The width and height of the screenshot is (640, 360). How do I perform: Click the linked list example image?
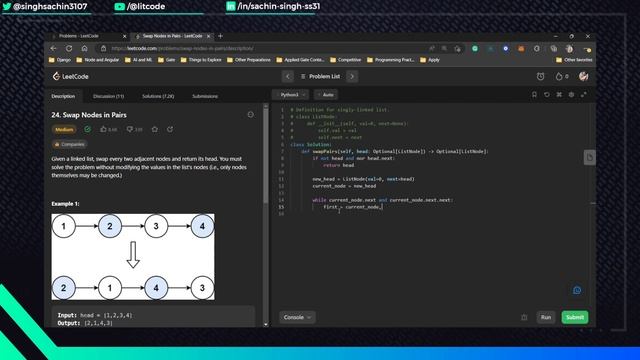tap(133, 257)
